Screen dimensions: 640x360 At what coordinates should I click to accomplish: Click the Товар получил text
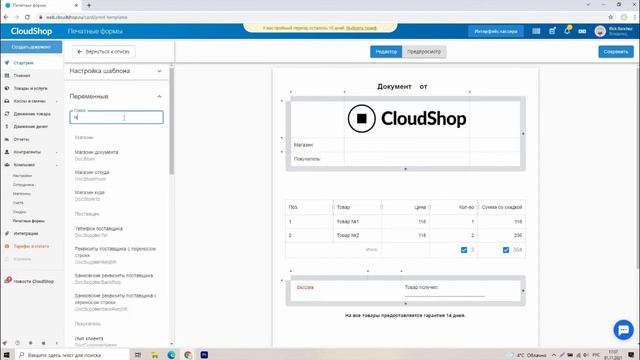pyautogui.click(x=421, y=287)
